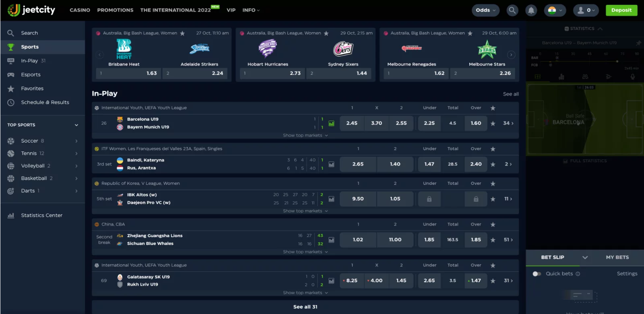Open Schedule & Results
This screenshot has width=644, height=314.
pos(43,102)
